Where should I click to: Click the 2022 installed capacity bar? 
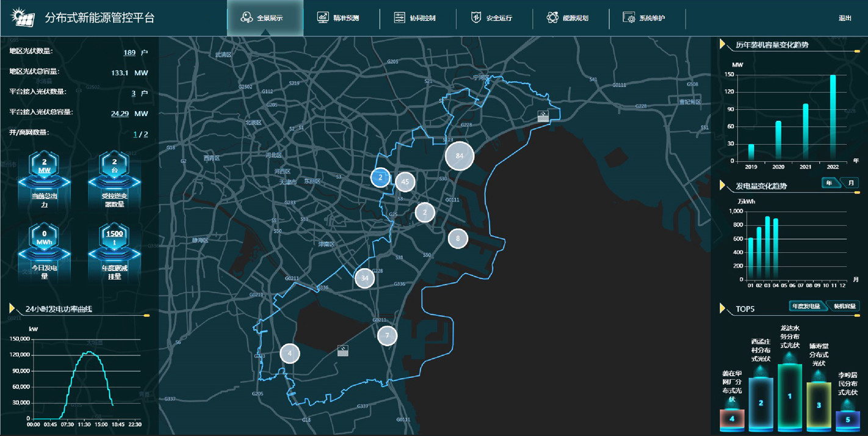click(833, 117)
